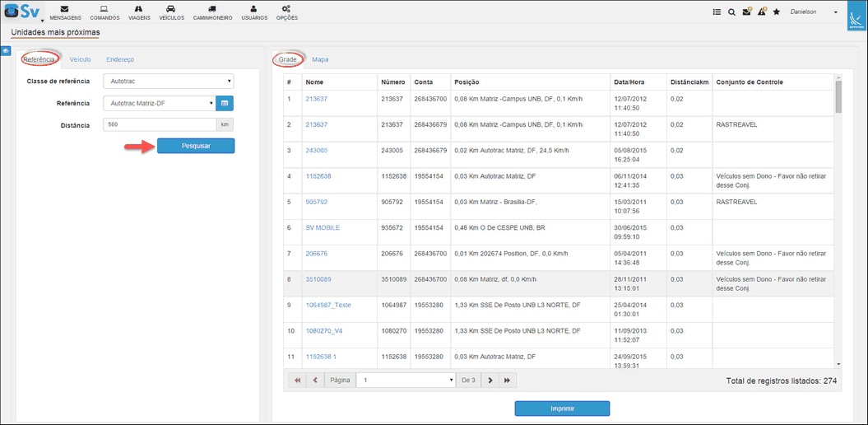
Task: Switch to the Grade tab
Action: click(x=288, y=59)
